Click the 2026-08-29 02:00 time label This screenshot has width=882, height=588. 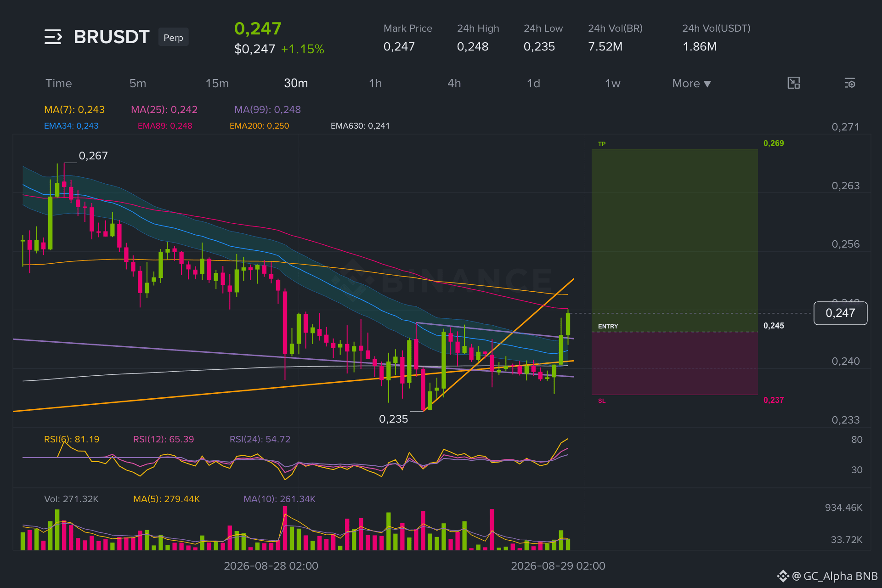[x=558, y=566]
